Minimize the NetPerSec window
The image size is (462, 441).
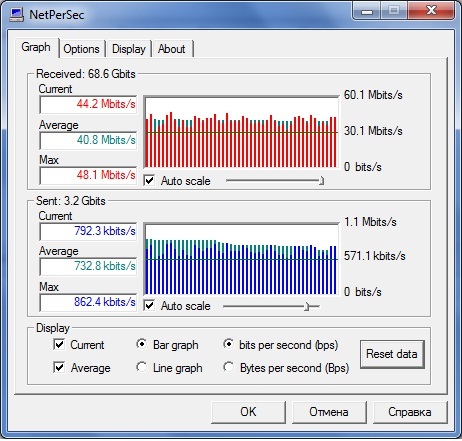(367, 11)
